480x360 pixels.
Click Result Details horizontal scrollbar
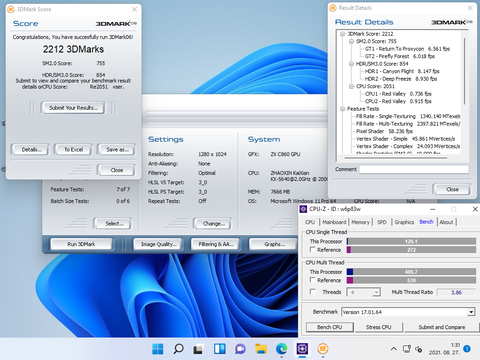tap(396, 158)
